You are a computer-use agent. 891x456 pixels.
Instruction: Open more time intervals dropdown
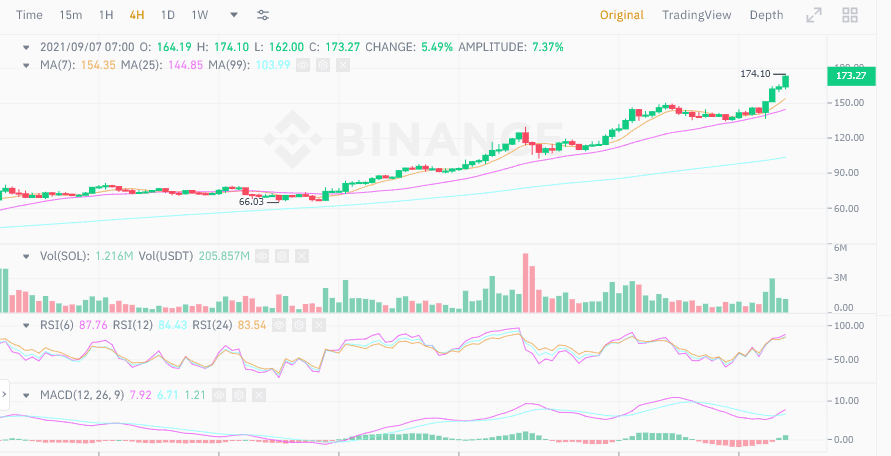(x=234, y=15)
